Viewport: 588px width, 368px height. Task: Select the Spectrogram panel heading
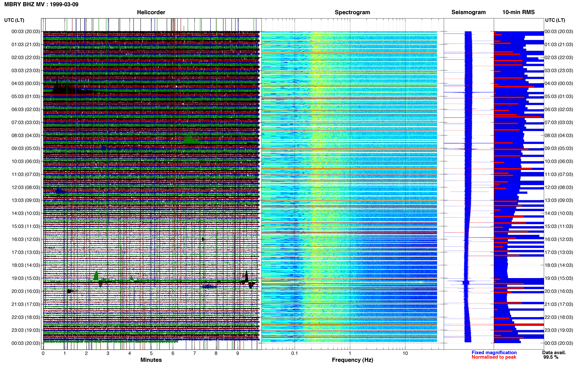(352, 12)
